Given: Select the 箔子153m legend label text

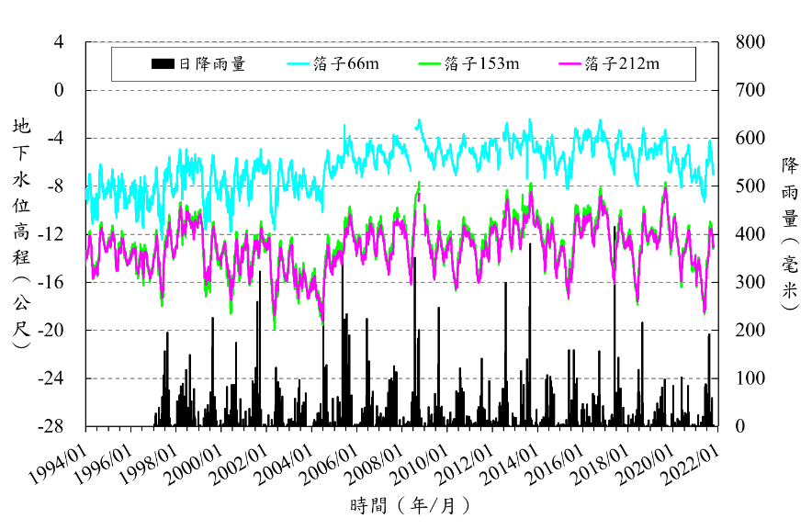Looking at the screenshot, I should (x=481, y=64).
